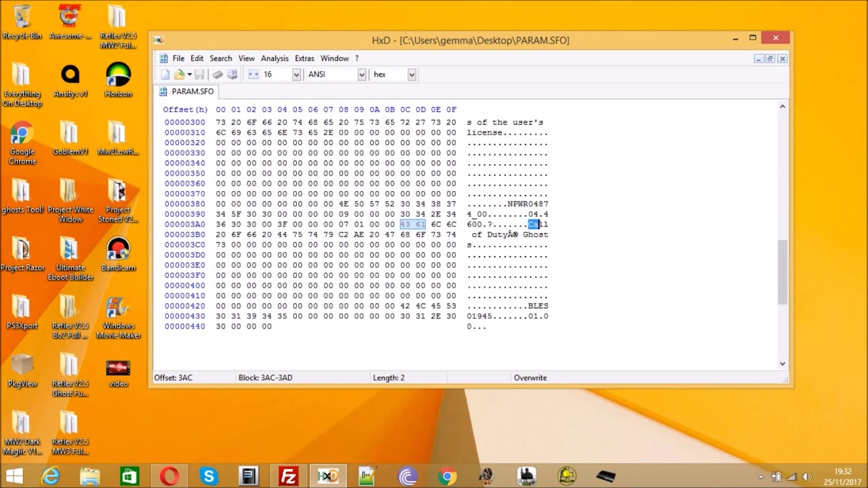Viewport: 868px width, 488px height.
Task: Click 'Offset: 3AC' in status bar
Action: click(174, 378)
